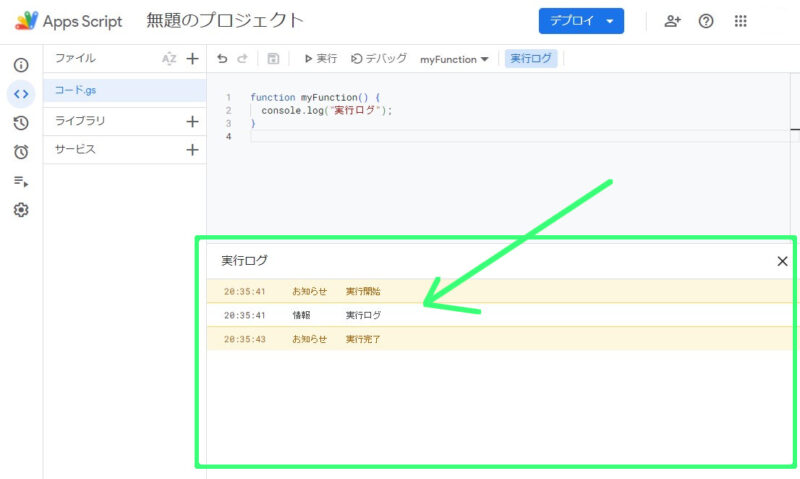The height and width of the screenshot is (479, 800).
Task: Click the undo arrow in toolbar
Action: tap(222, 59)
